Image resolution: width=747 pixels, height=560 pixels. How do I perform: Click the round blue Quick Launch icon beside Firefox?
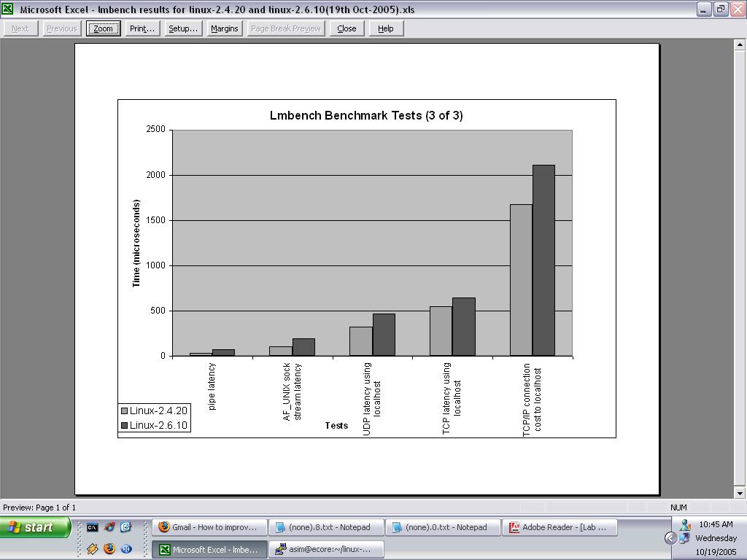pos(126,548)
